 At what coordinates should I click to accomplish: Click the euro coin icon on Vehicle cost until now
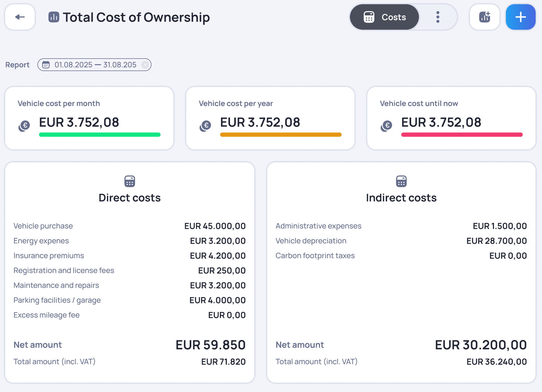point(387,126)
